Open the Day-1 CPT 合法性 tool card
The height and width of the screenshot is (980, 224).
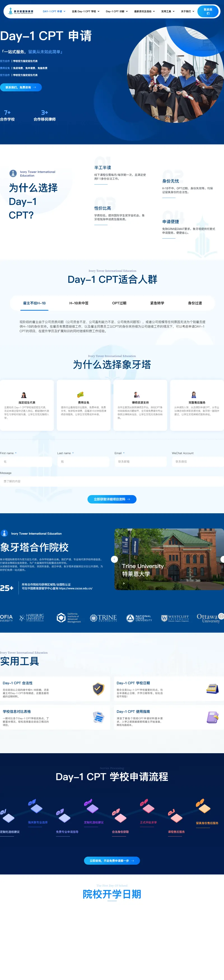pyautogui.click(x=55, y=689)
